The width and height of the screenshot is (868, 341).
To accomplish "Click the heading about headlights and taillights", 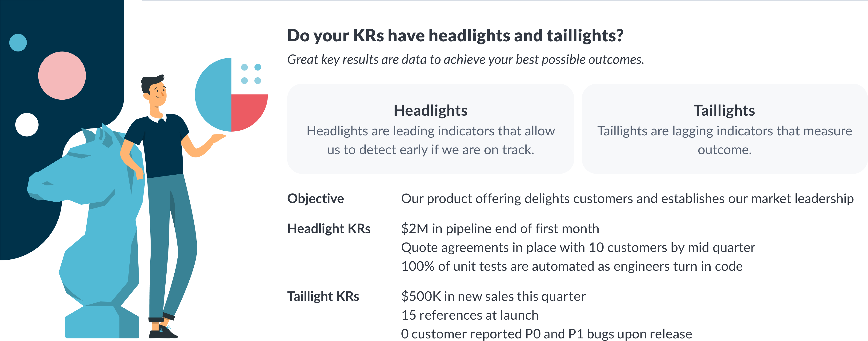I will (x=455, y=35).
